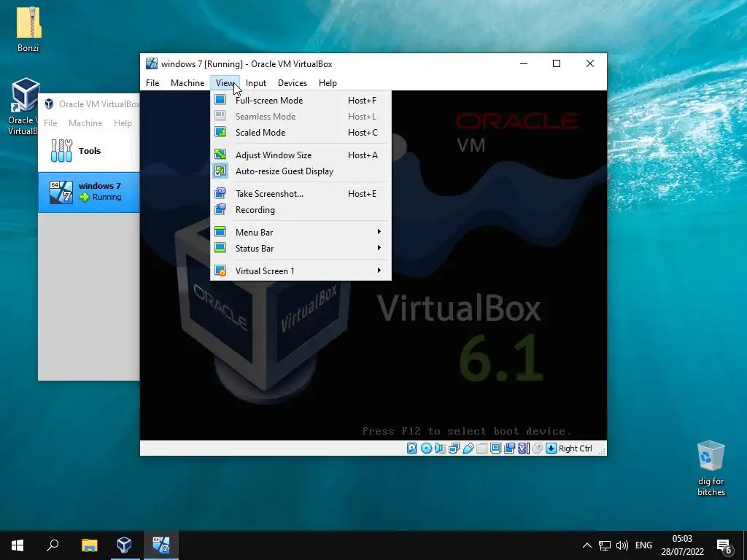Open the Windows Start menu
This screenshot has width=747, height=560.
[x=18, y=545]
